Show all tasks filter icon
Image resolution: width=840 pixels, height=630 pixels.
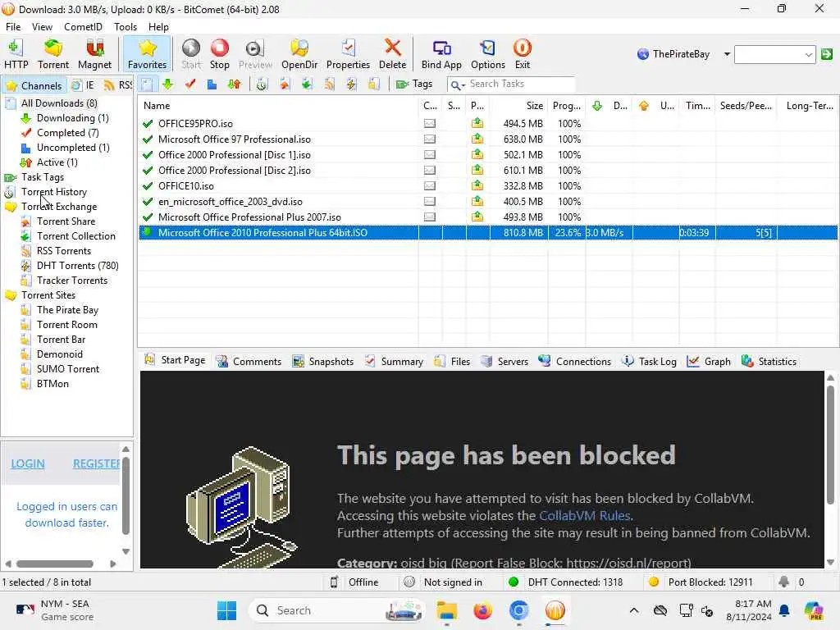point(148,84)
